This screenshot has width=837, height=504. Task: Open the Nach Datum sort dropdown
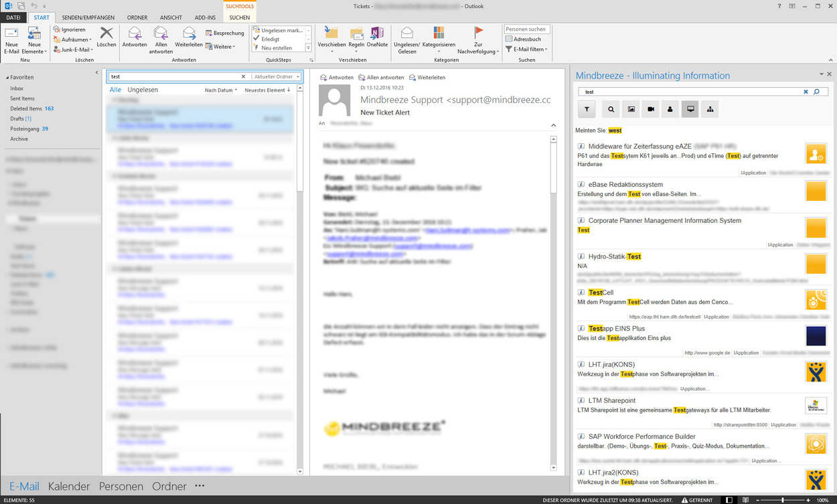click(x=220, y=90)
